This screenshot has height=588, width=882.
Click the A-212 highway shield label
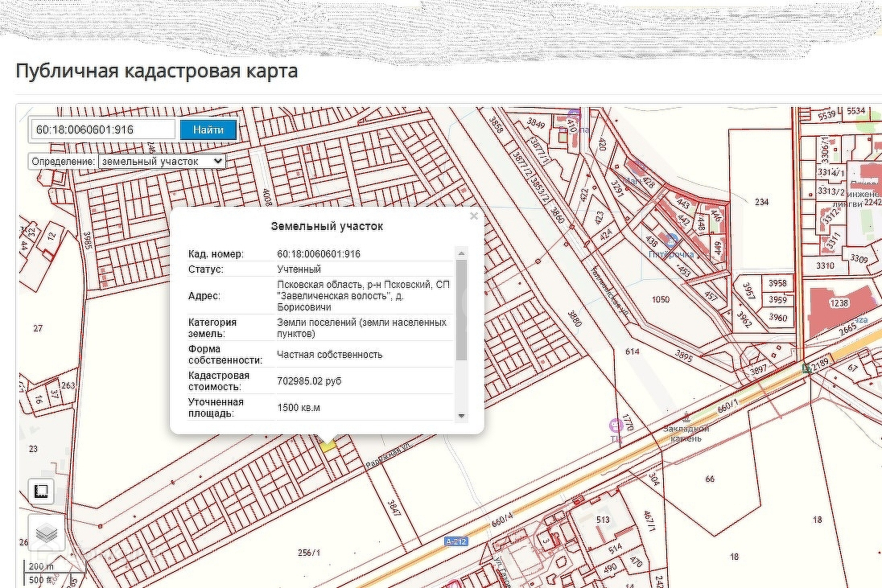click(455, 542)
